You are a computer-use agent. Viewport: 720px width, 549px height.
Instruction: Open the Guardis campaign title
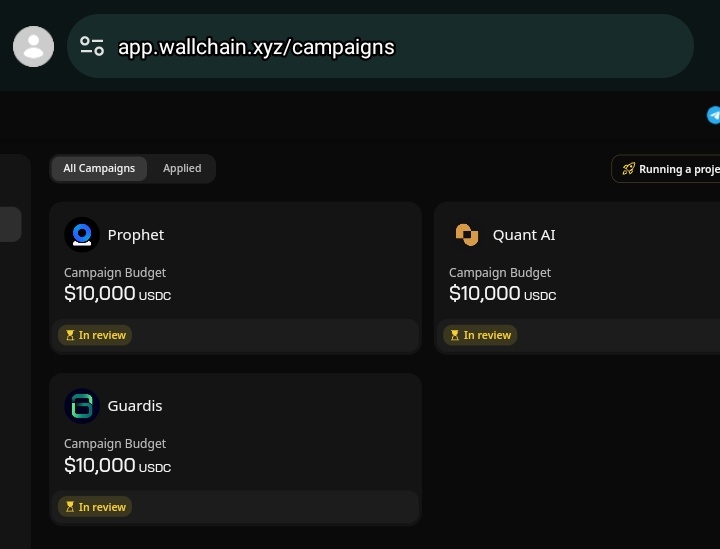[x=135, y=406]
